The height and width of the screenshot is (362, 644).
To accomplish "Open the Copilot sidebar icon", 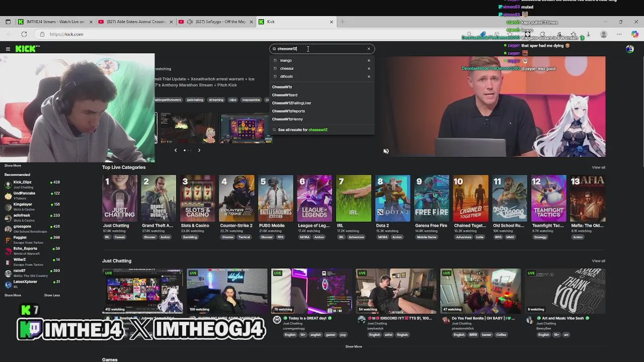I will click(x=634, y=34).
